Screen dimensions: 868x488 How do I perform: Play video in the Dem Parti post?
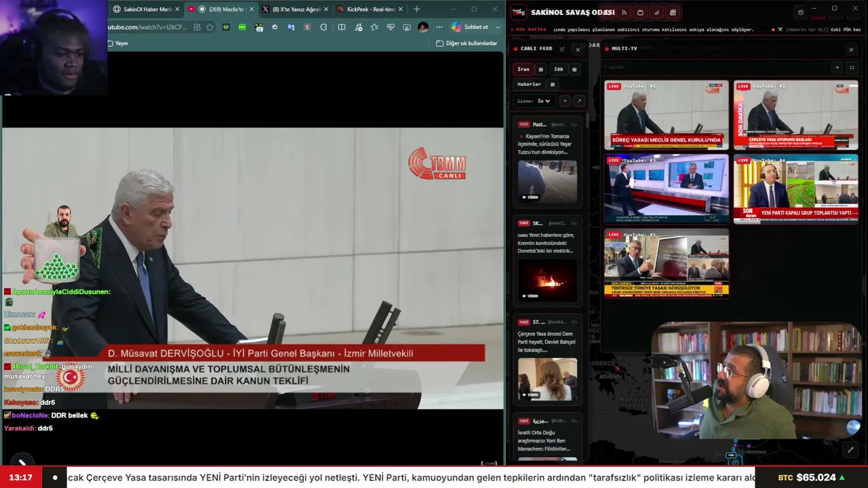coord(547,379)
